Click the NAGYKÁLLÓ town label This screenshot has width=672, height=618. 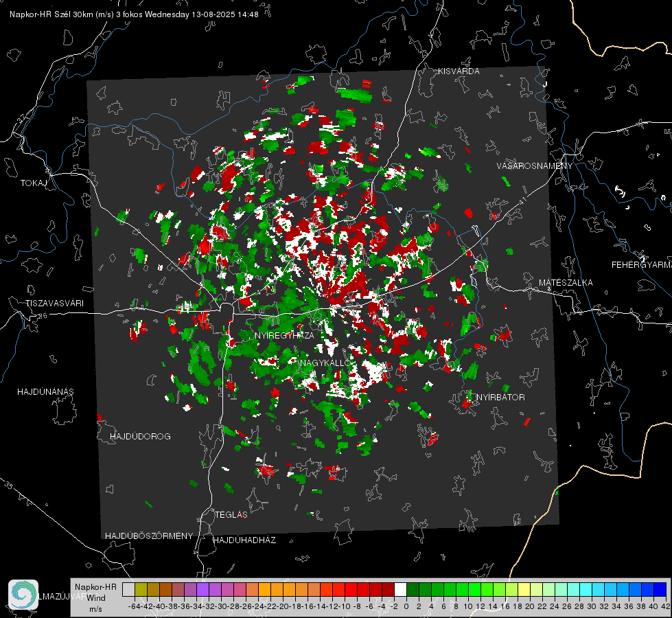325,363
